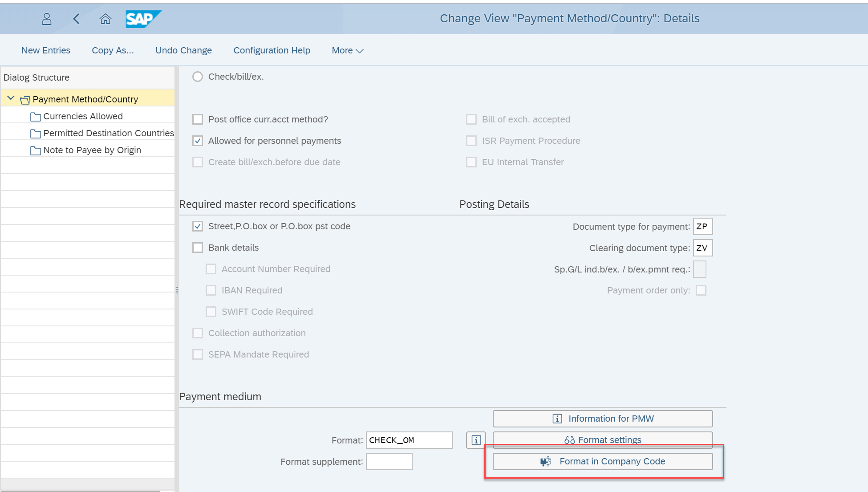Uncheck Allowed for personnel payments

[x=198, y=141]
